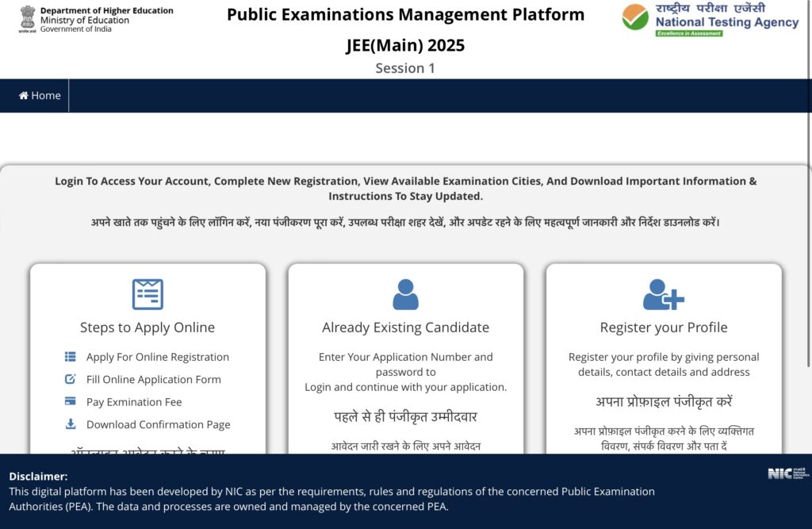Click the home icon beside Home
The width and height of the screenshot is (812, 529).
click(x=23, y=95)
